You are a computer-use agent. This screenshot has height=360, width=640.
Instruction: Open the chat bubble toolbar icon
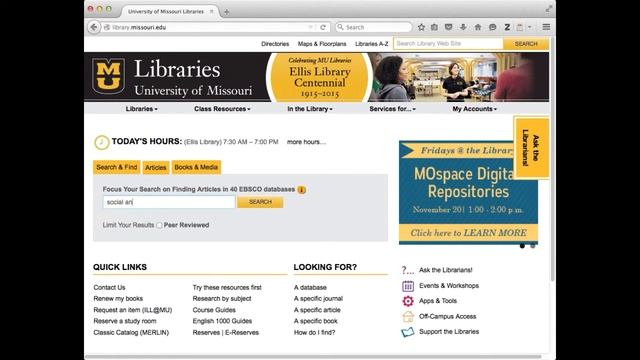(x=493, y=27)
